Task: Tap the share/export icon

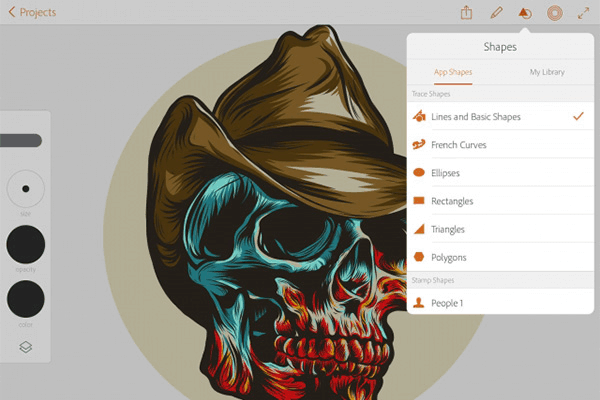Action: 466,13
